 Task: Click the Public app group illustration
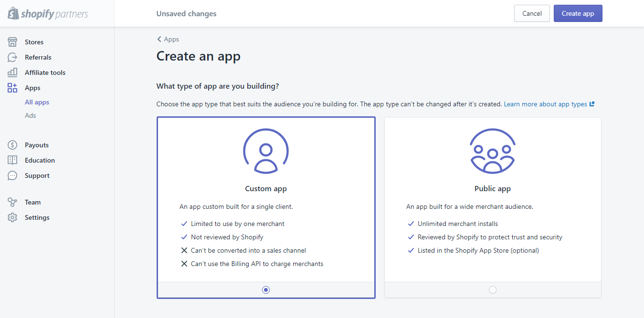pyautogui.click(x=493, y=152)
